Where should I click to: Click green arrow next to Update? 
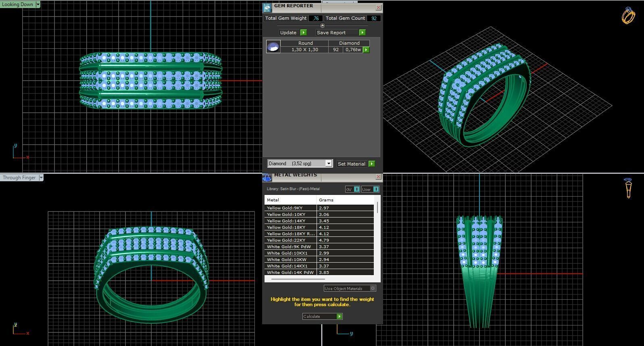click(x=304, y=33)
